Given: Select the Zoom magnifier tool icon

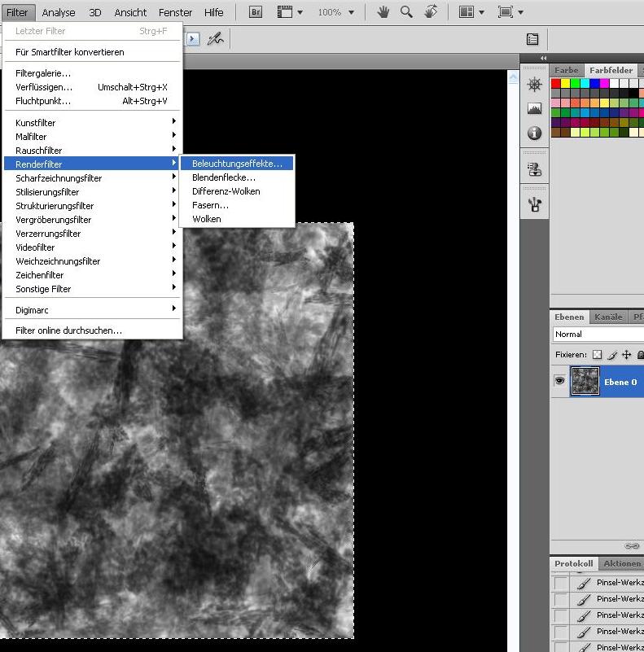Looking at the screenshot, I should (x=406, y=12).
